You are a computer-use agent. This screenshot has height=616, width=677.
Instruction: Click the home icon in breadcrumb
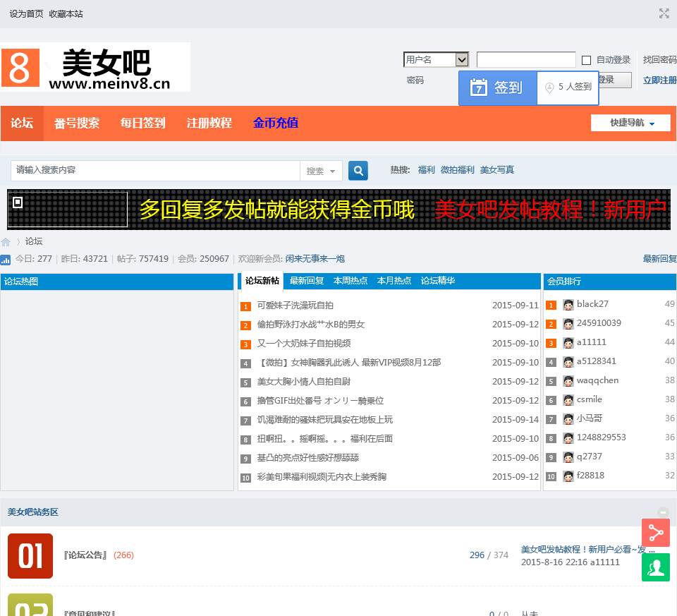point(6,242)
